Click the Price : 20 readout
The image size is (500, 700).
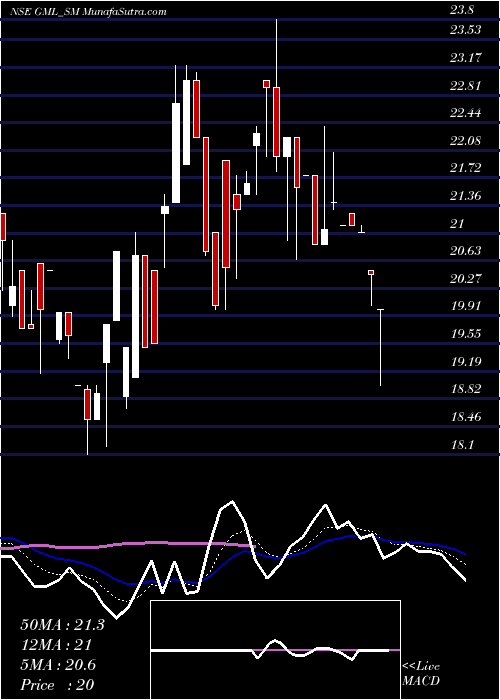coord(57,685)
